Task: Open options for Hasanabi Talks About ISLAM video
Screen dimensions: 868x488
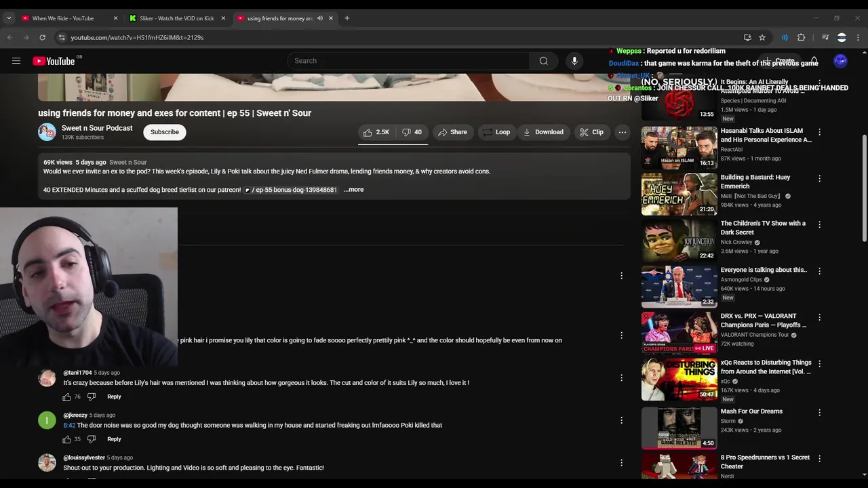Action: pyautogui.click(x=819, y=132)
